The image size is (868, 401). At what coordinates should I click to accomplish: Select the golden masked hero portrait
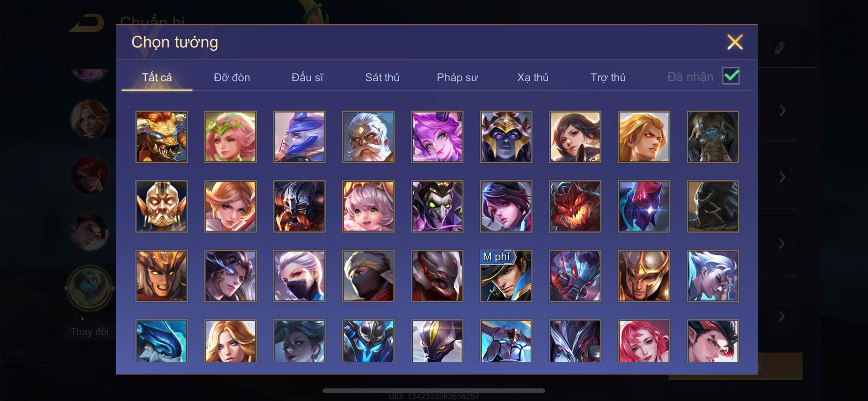tap(161, 206)
